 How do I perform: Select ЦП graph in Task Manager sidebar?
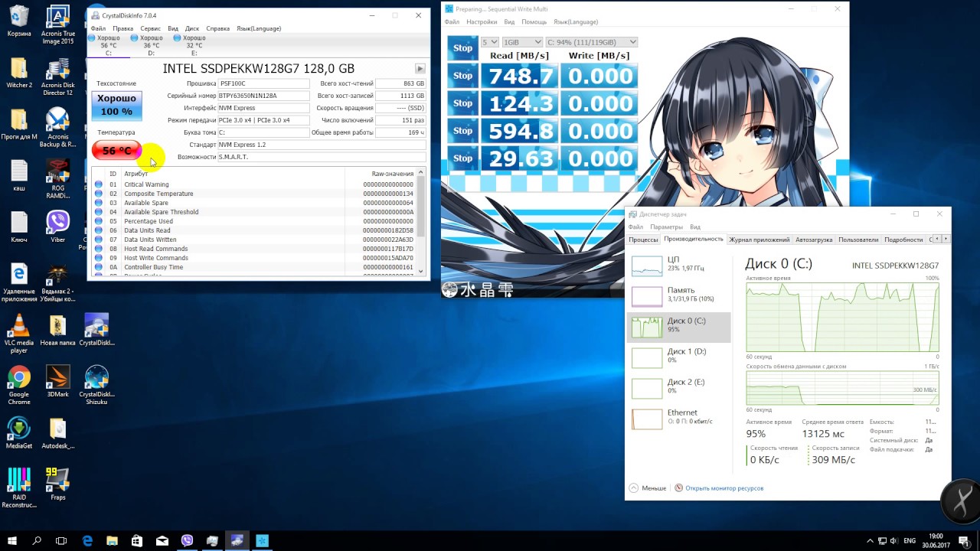pyautogui.click(x=679, y=265)
